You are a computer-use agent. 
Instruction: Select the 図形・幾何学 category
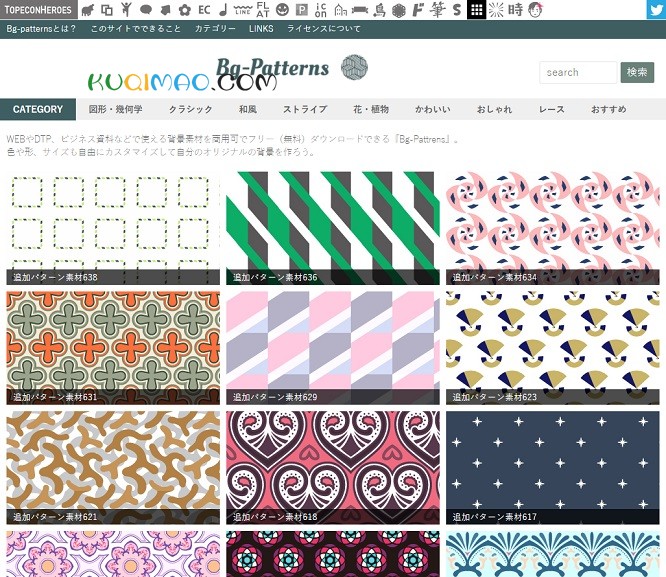pyautogui.click(x=116, y=109)
